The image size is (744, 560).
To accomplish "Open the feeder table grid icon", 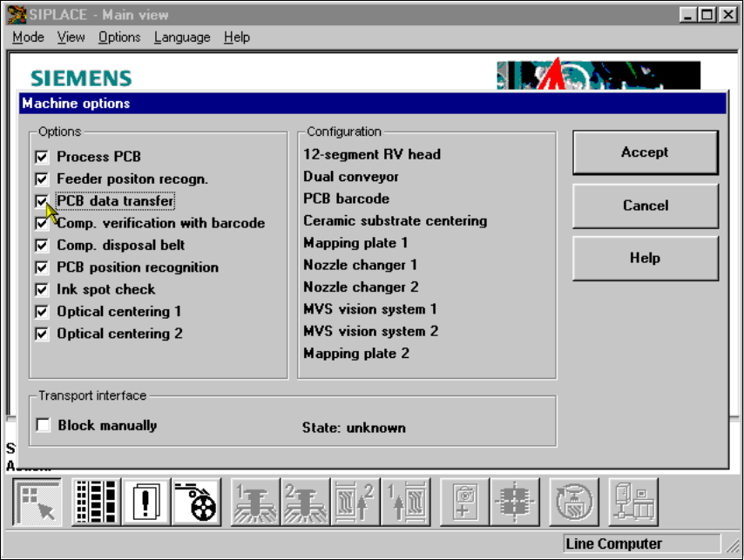I will 97,503.
